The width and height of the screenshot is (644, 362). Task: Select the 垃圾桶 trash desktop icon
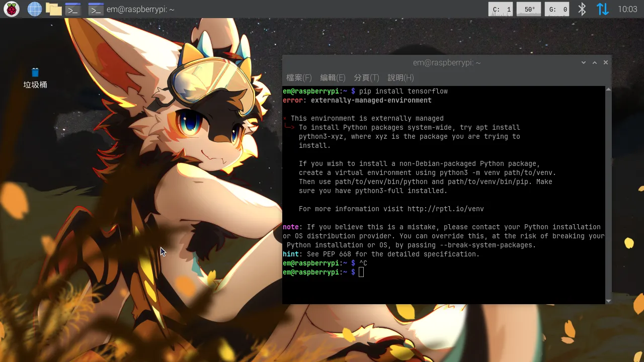(35, 78)
